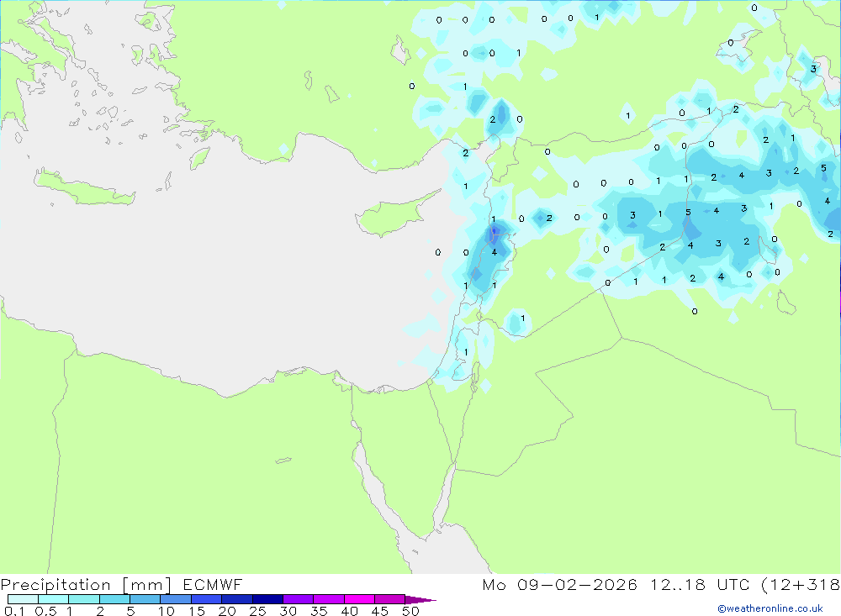The image size is (841, 616).
Task: Click the 30–35 mm violet legend box
Action: [298, 599]
